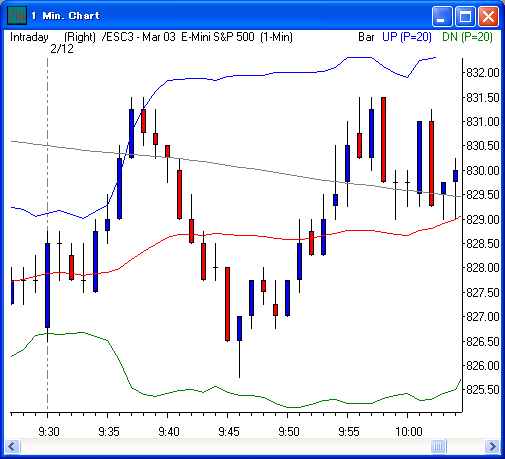
Task: Click the 829.00 price axis label
Action: coord(483,220)
